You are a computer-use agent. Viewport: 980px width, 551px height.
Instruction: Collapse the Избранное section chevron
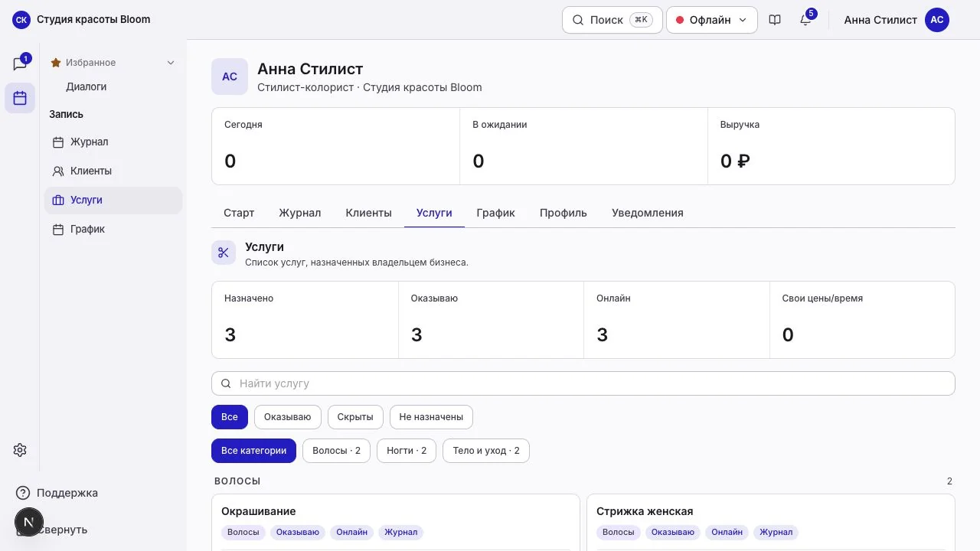(171, 63)
